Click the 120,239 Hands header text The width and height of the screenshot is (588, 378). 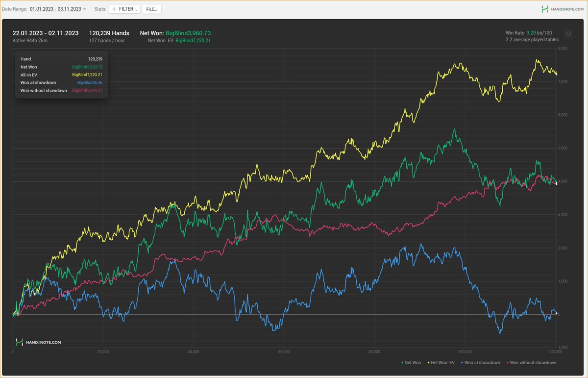(x=109, y=33)
